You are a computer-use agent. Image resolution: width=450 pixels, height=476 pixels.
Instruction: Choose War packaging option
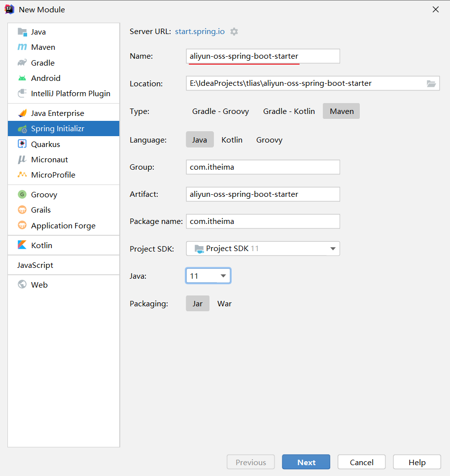tap(224, 304)
